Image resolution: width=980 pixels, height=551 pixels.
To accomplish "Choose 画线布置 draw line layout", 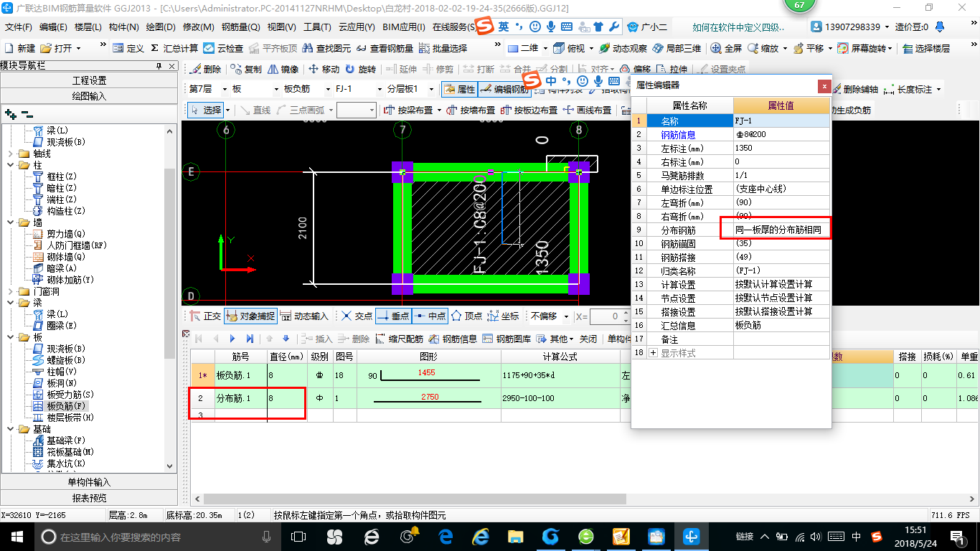I will coord(588,110).
